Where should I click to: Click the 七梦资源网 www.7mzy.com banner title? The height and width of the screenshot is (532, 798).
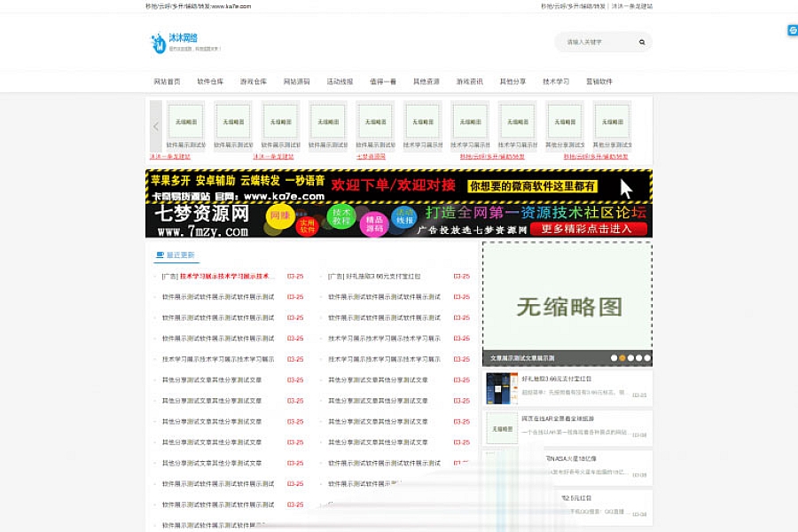coord(202,221)
